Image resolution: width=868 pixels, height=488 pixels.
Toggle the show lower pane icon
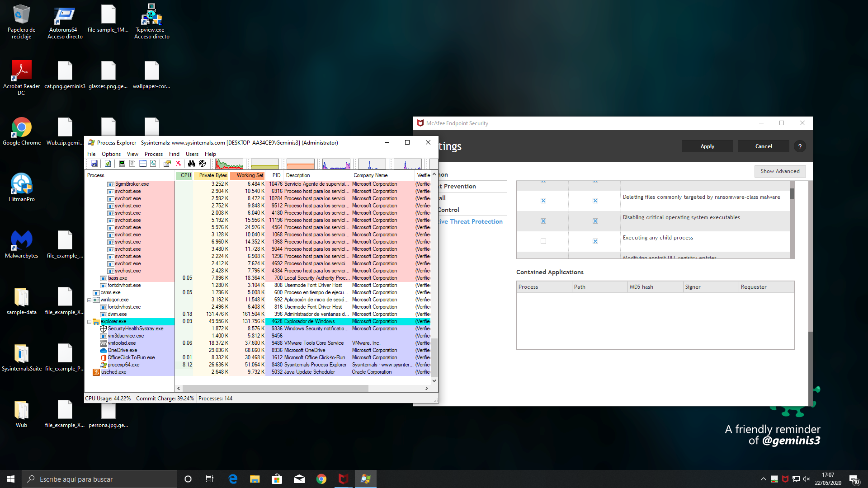(143, 164)
